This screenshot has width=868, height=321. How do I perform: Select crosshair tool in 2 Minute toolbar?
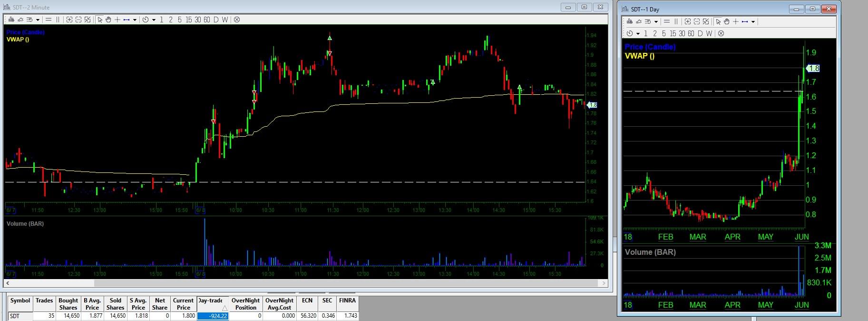(x=117, y=20)
